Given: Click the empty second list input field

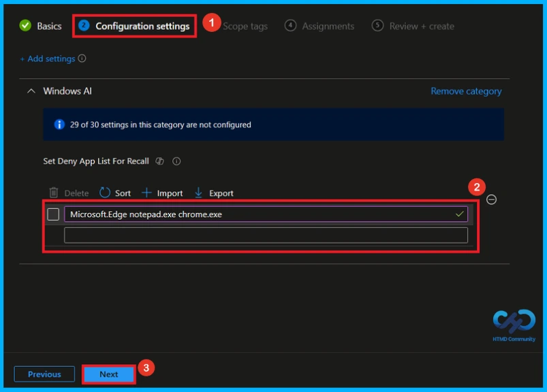Looking at the screenshot, I should (x=266, y=235).
